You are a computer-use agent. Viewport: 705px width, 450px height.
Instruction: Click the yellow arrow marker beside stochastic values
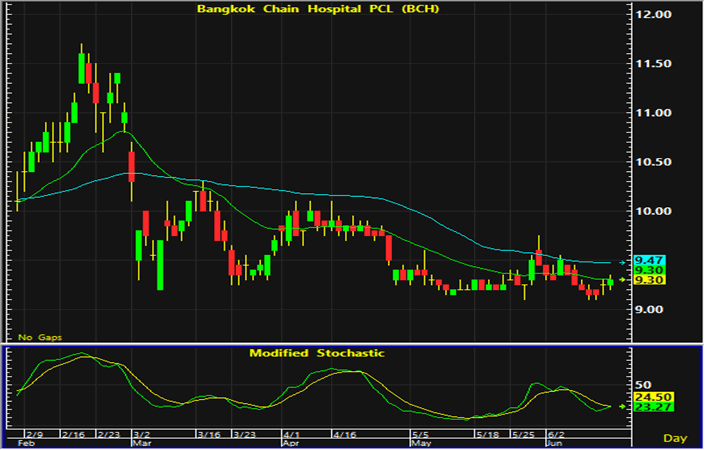coord(622,406)
